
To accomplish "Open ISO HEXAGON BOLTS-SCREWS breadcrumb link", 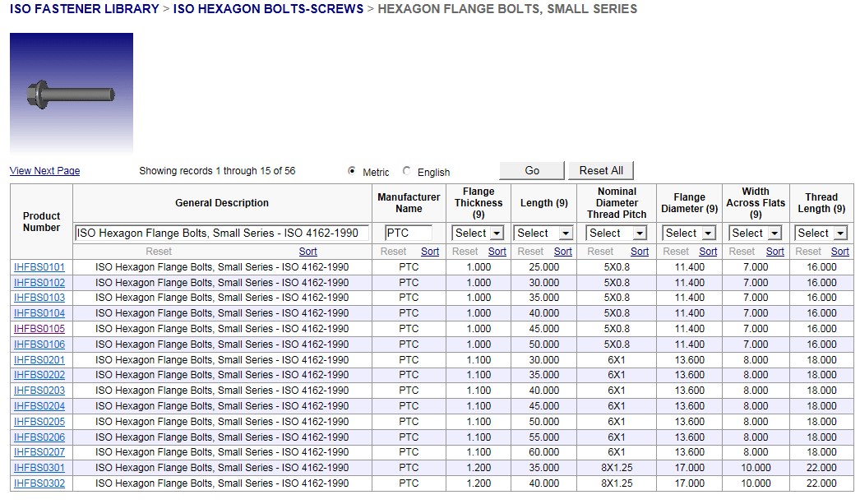I will pyautogui.click(x=268, y=9).
